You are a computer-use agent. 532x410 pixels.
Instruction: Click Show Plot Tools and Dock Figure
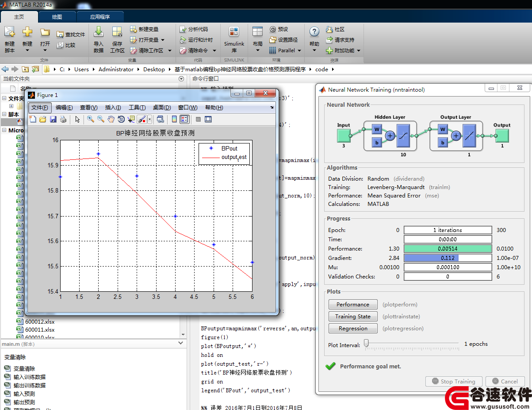click(208, 119)
